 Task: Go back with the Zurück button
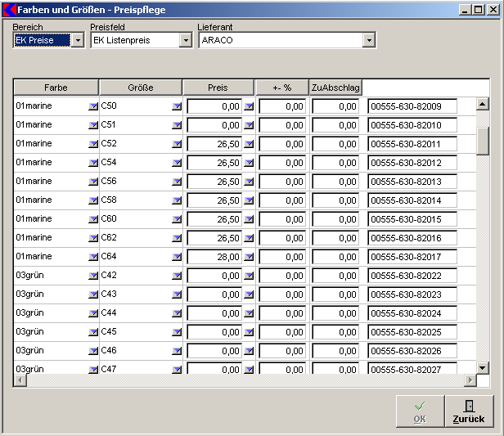click(469, 411)
